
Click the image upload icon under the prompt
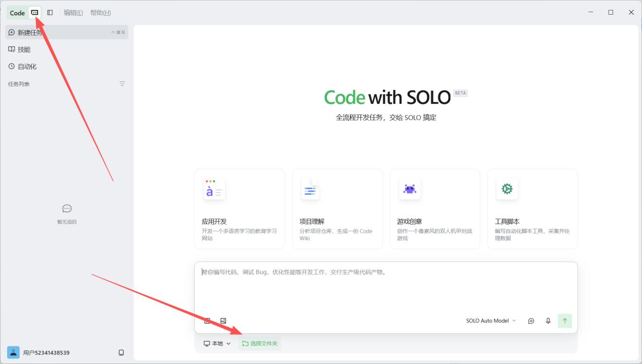pyautogui.click(x=223, y=321)
